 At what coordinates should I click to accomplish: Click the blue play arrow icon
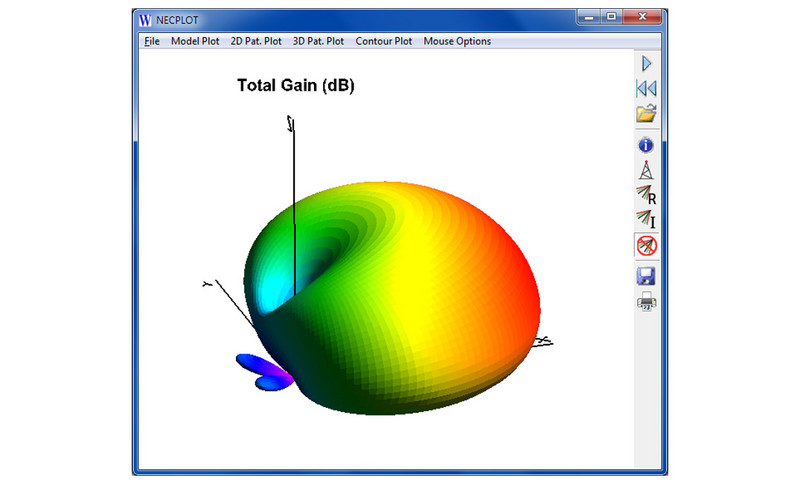coord(646,64)
